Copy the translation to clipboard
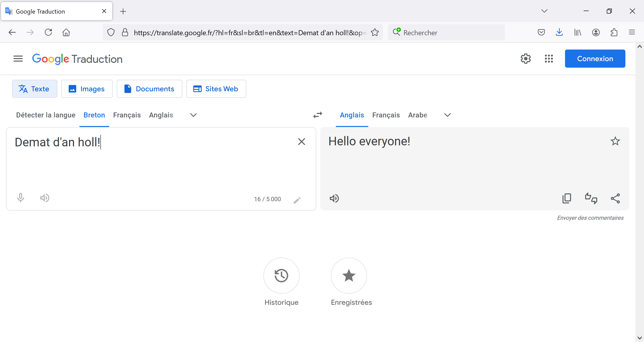644x342 pixels. tap(567, 199)
